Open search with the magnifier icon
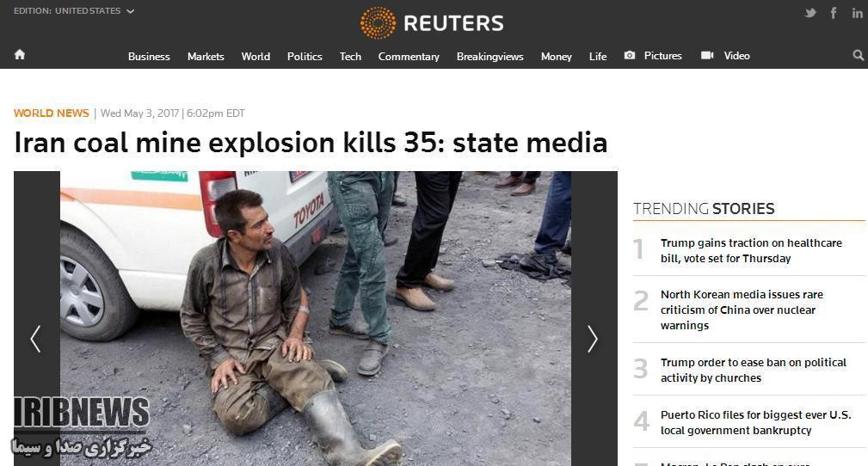Image resolution: width=868 pixels, height=466 pixels. pyautogui.click(x=858, y=55)
